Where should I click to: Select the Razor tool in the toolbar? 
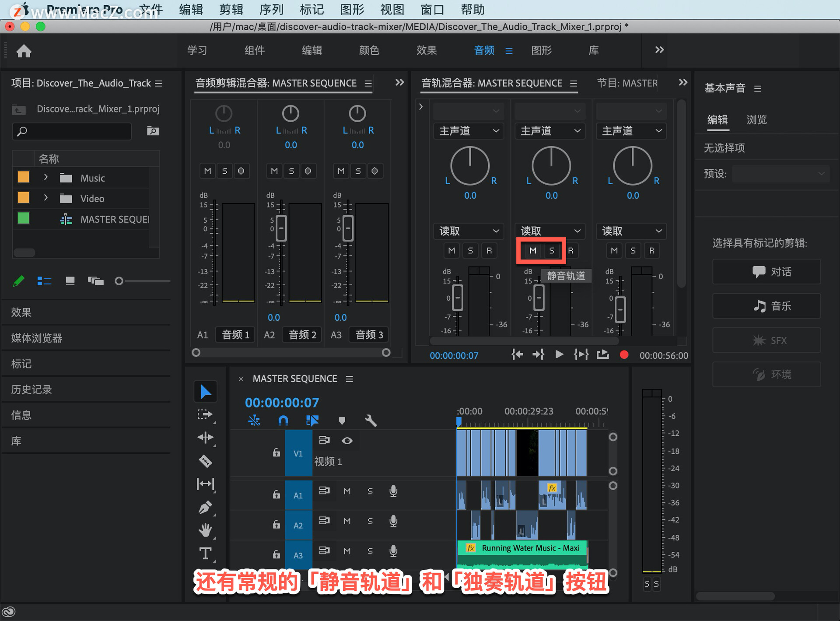pyautogui.click(x=205, y=461)
